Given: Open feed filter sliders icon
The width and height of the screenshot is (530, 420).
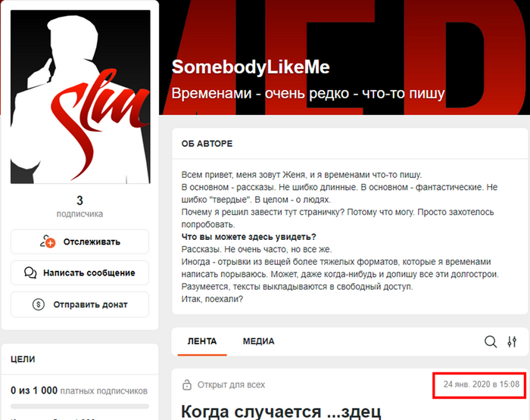Looking at the screenshot, I should pos(512,341).
